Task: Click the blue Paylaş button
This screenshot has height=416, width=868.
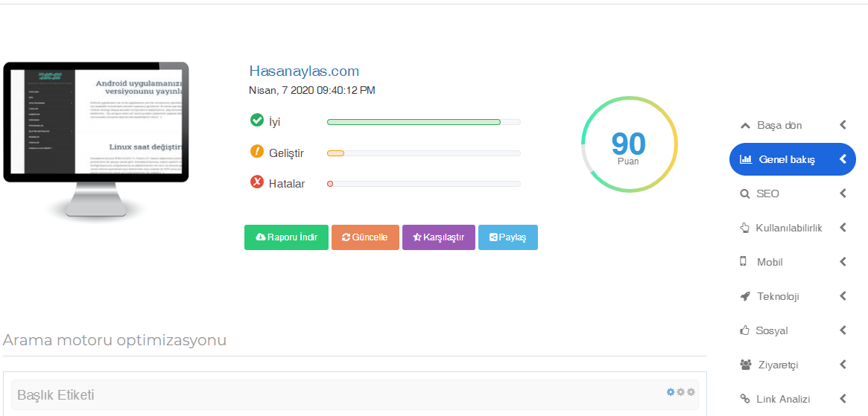Action: 507,237
